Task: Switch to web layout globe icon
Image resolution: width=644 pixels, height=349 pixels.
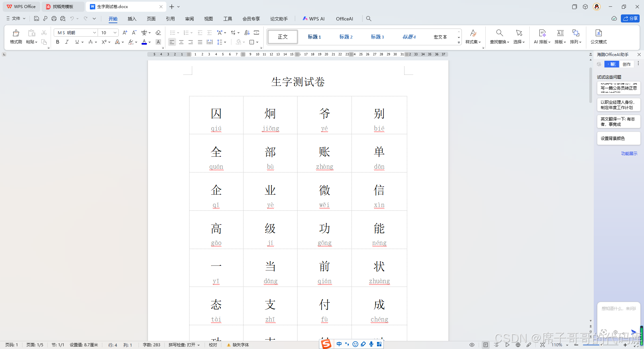Action: click(518, 345)
